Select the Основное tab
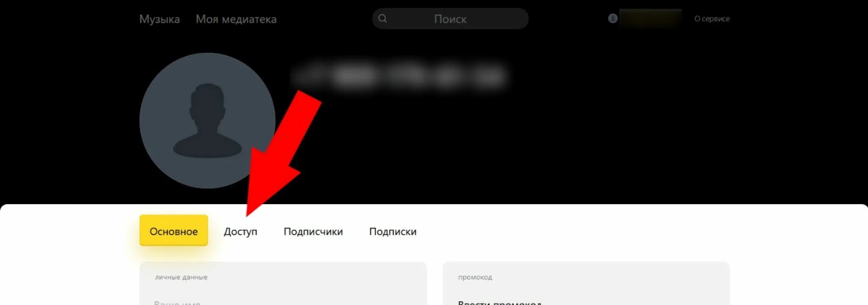The height and width of the screenshot is (305, 868). coord(174,231)
